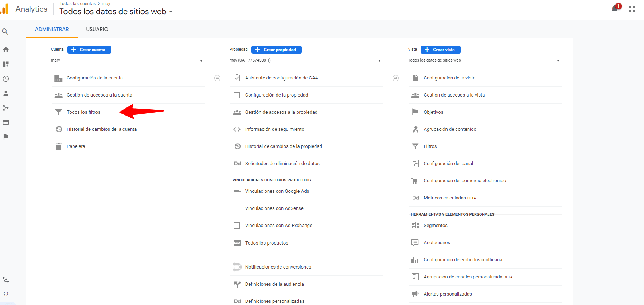Image resolution: width=644 pixels, height=305 pixels.
Task: Switch to the ADMINISTRAR tab
Action: (52, 29)
